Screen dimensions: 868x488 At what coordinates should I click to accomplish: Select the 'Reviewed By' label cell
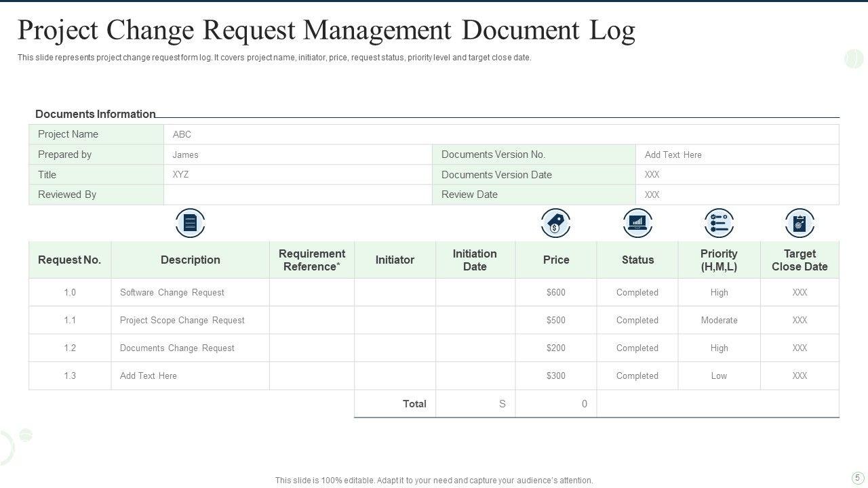point(96,195)
